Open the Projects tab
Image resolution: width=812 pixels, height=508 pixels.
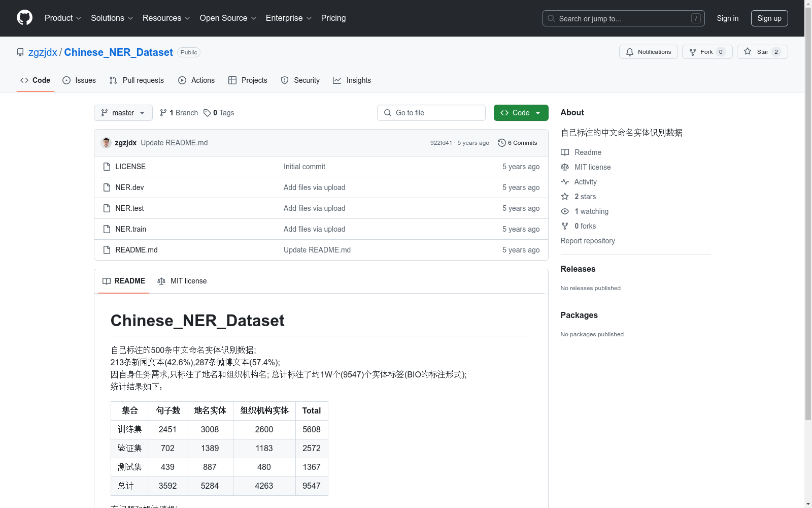248,80
